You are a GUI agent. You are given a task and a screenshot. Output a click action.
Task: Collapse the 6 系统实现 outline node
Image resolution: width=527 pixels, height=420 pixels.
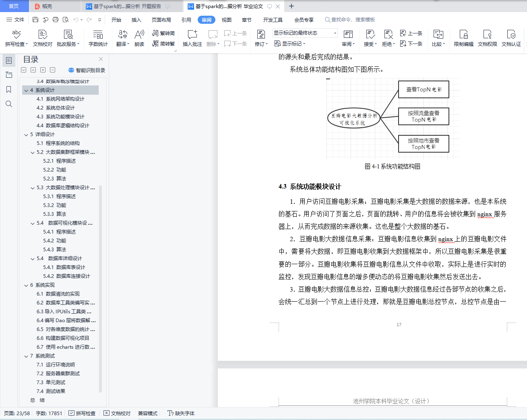coord(26,285)
